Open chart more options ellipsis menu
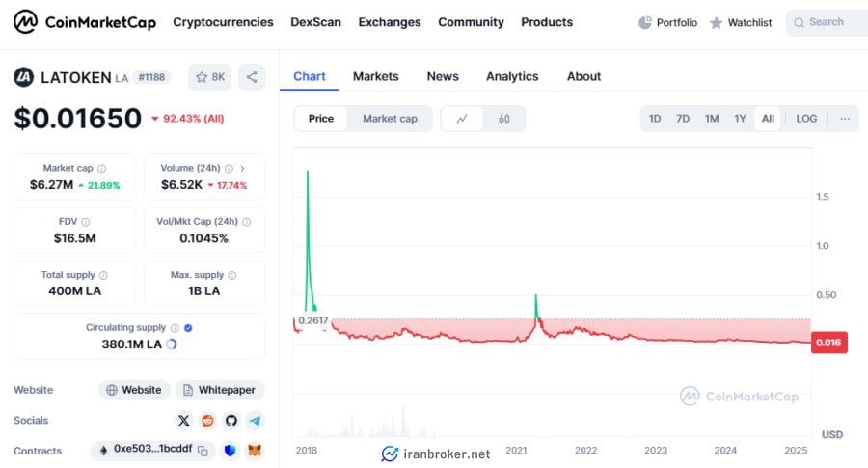868x468 pixels. coord(845,119)
